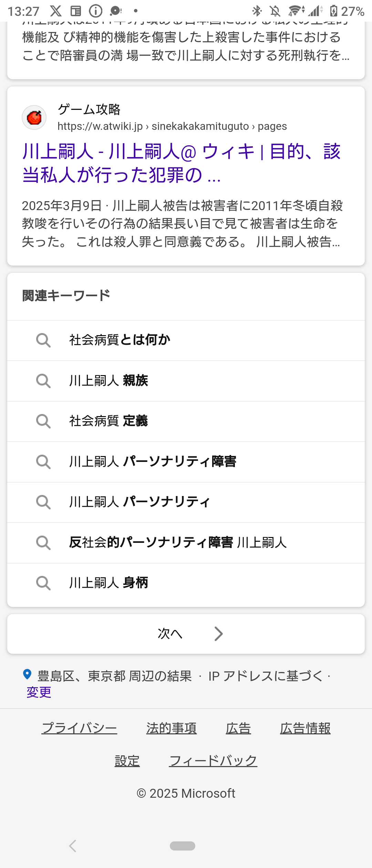Tap the ゲーム攻略 site favicon
The width and height of the screenshot is (372, 868).
[34, 117]
